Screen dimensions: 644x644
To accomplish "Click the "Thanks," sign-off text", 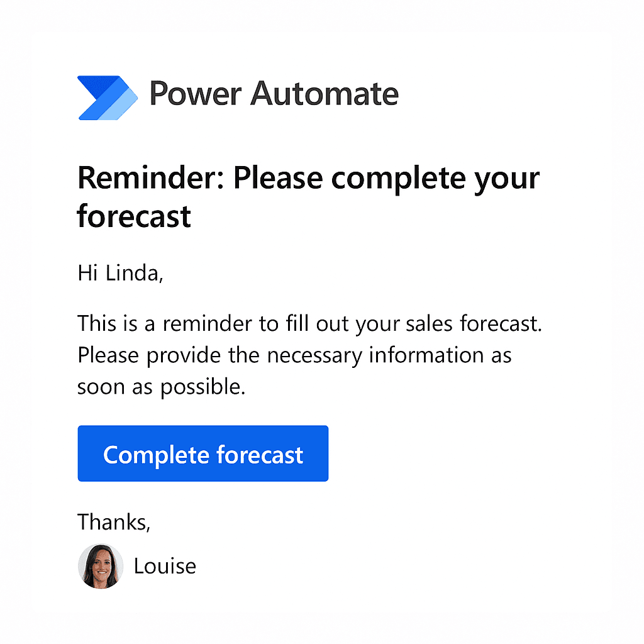I will pyautogui.click(x=114, y=522).
